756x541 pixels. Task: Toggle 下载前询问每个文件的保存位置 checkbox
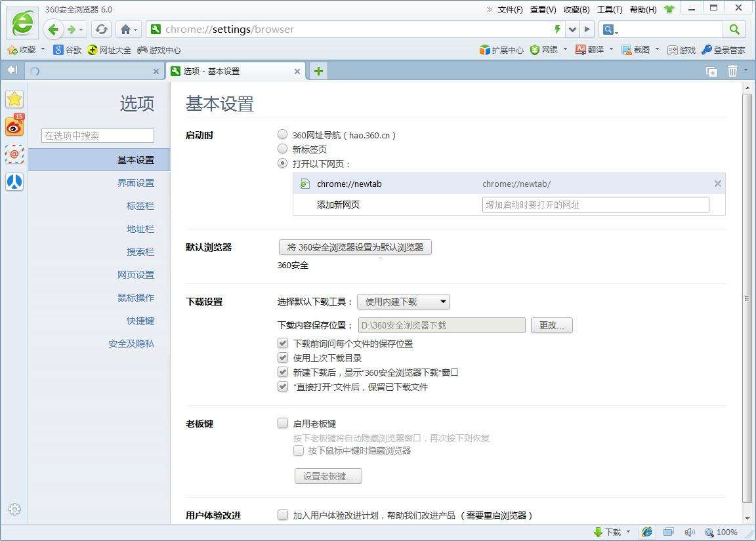pos(283,344)
